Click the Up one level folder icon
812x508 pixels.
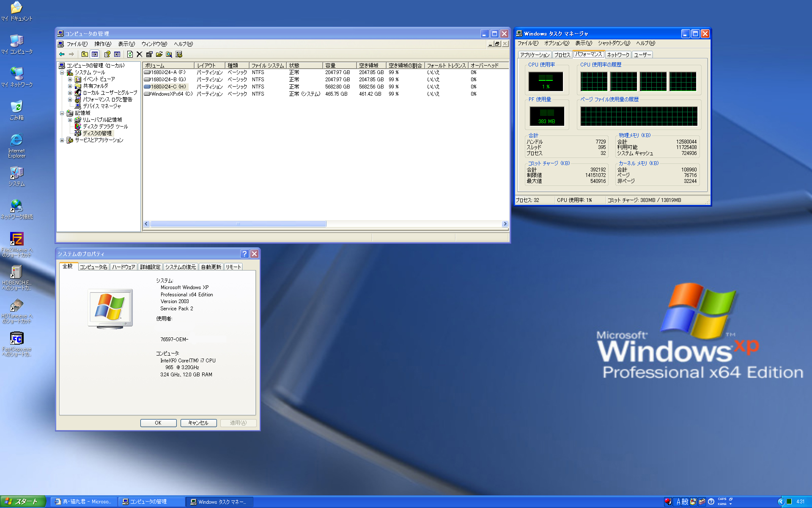85,54
